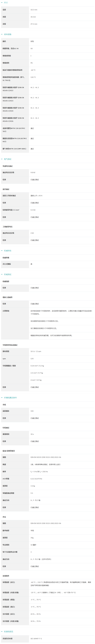Select the 130 °C temperature index value
Image resolution: width=95 pixels, height=644 pixels.
pyautogui.click(x=33, y=77)
